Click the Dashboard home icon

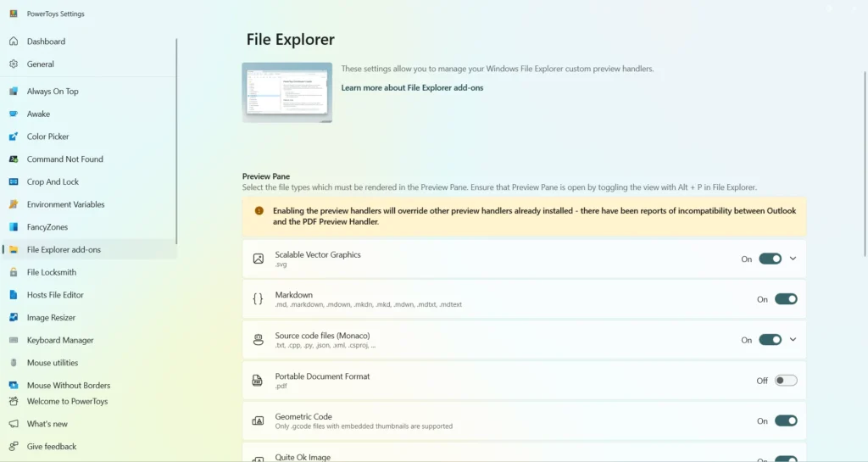click(x=14, y=42)
